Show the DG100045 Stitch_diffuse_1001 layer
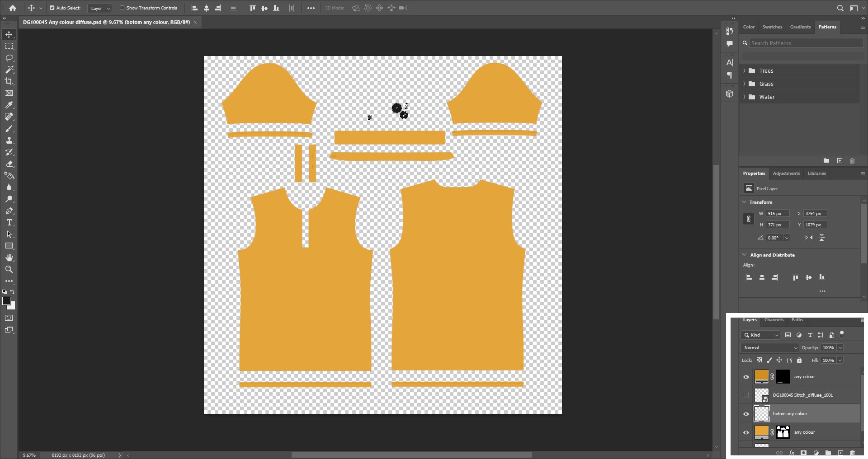This screenshot has height=459, width=868. click(746, 395)
